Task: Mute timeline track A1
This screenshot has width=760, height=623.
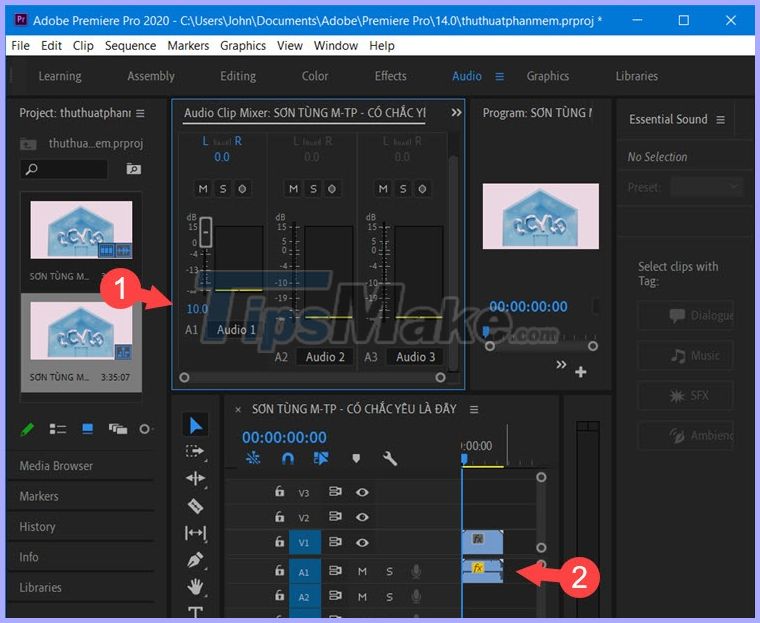Action: coord(362,572)
